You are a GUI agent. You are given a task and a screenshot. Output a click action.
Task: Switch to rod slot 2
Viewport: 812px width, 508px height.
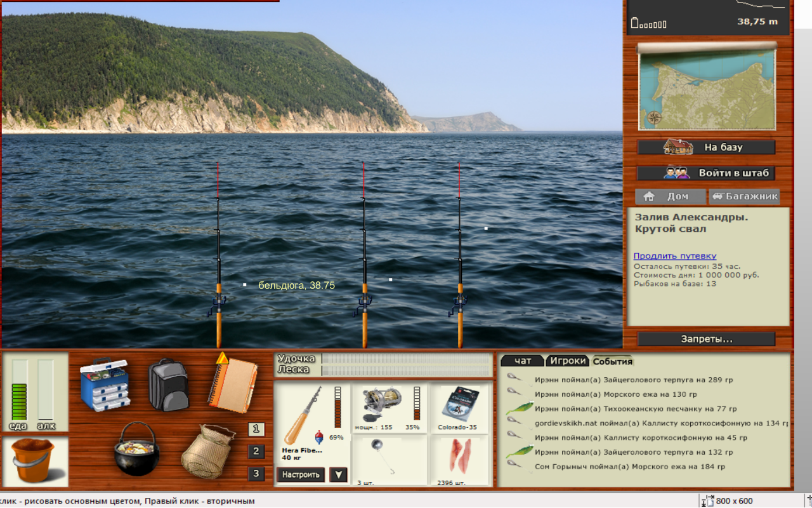pos(256,451)
